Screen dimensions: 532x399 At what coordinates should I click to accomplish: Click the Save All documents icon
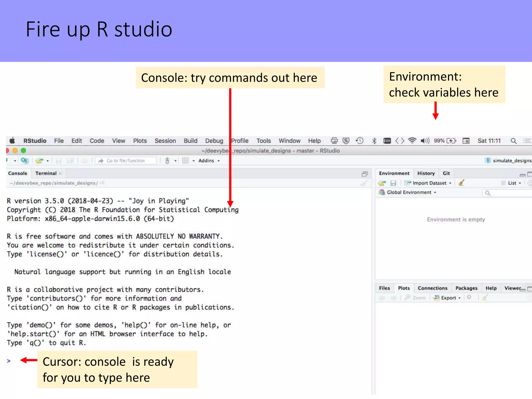70,161
